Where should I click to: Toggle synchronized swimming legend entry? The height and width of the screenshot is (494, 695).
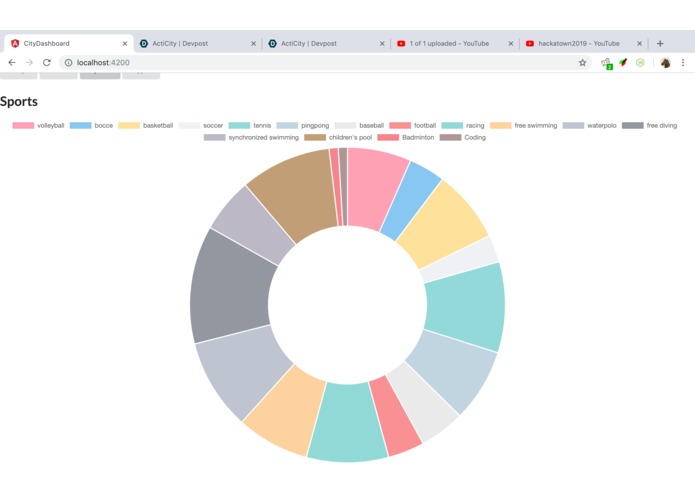point(251,137)
